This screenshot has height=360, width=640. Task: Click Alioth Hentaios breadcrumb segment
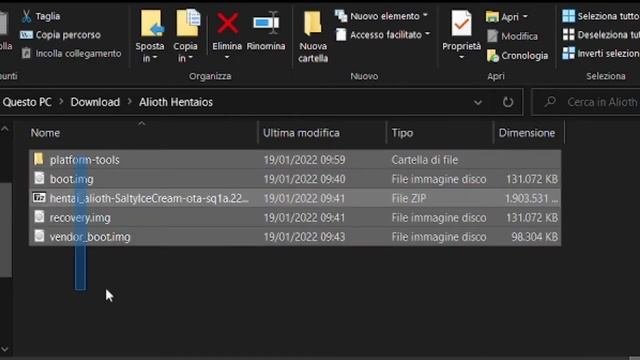point(176,102)
